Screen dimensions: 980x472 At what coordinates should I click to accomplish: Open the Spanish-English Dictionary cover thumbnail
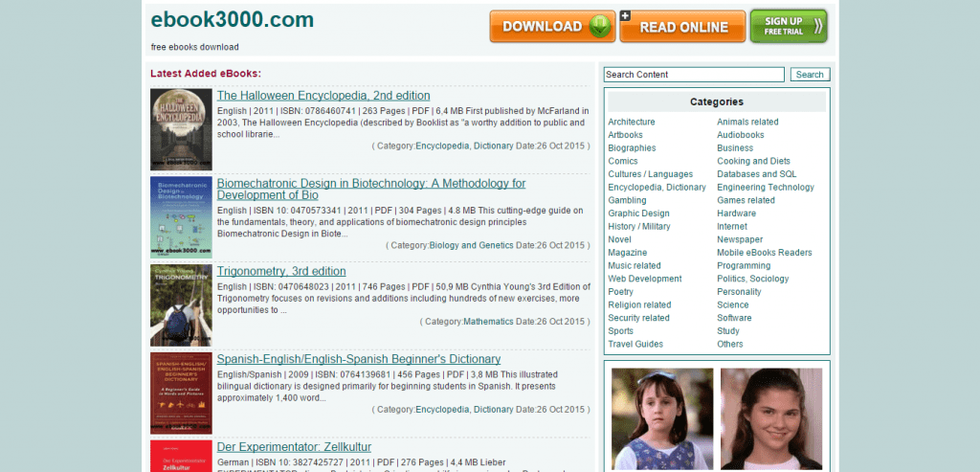coord(181,393)
